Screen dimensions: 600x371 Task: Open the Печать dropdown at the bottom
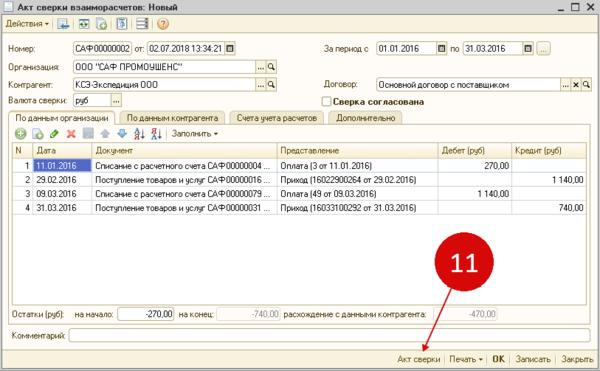point(466,359)
